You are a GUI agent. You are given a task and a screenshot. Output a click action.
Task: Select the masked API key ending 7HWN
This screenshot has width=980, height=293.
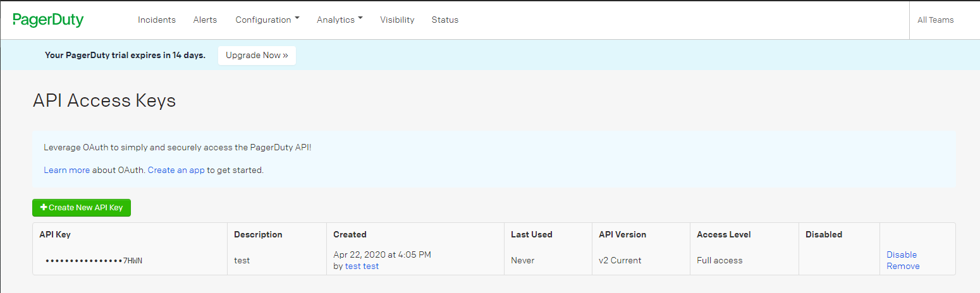pyautogui.click(x=94, y=260)
